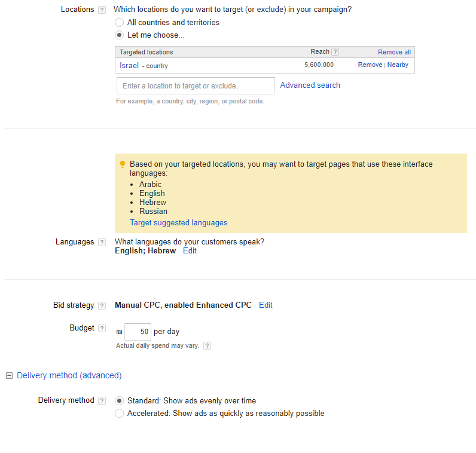Click the Bid strategy help icon

102,305
